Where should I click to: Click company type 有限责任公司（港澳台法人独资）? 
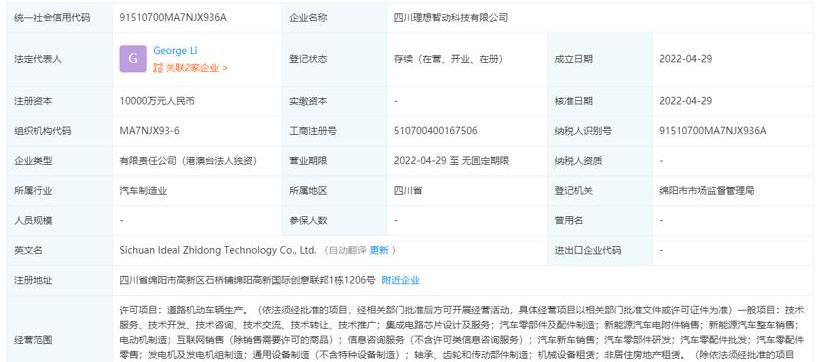[x=188, y=161]
